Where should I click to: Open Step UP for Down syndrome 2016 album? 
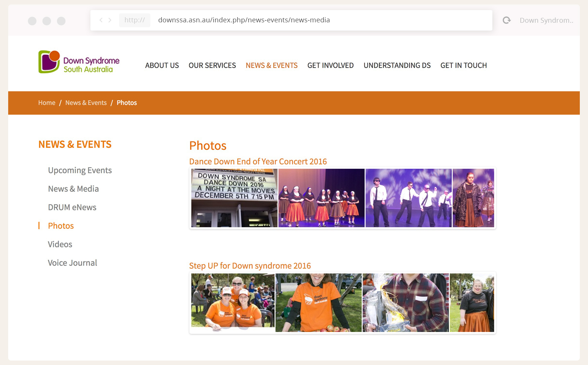[x=250, y=266]
